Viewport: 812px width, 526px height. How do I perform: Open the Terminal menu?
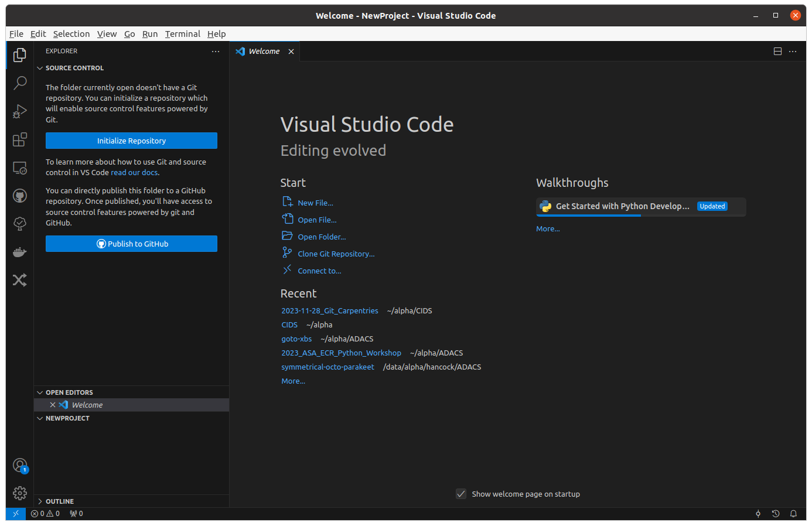182,34
